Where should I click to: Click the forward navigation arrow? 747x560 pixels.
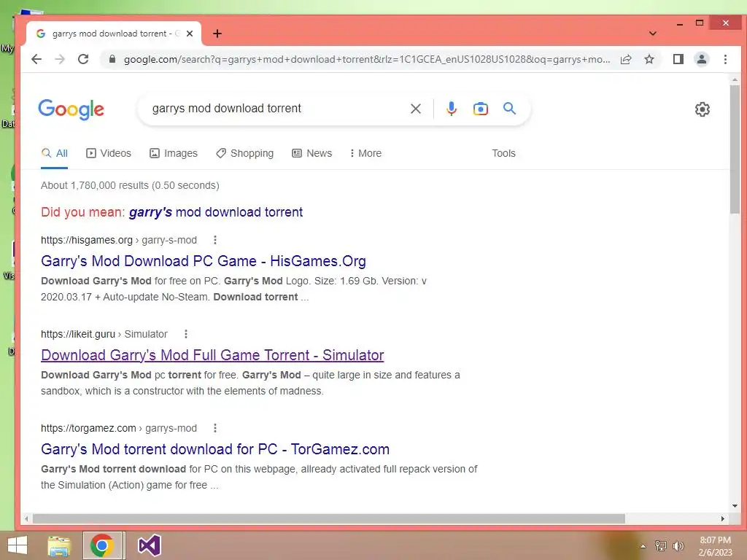tap(60, 59)
